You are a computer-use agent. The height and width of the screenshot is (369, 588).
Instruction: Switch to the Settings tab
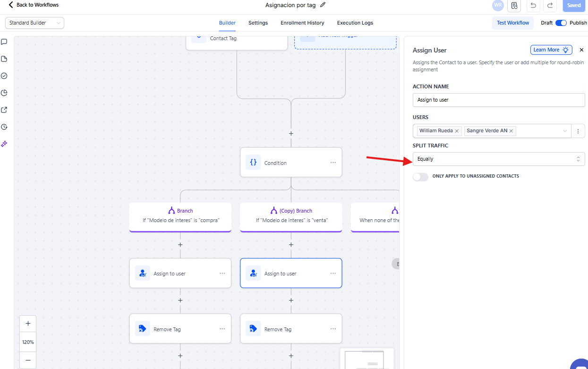click(x=258, y=23)
